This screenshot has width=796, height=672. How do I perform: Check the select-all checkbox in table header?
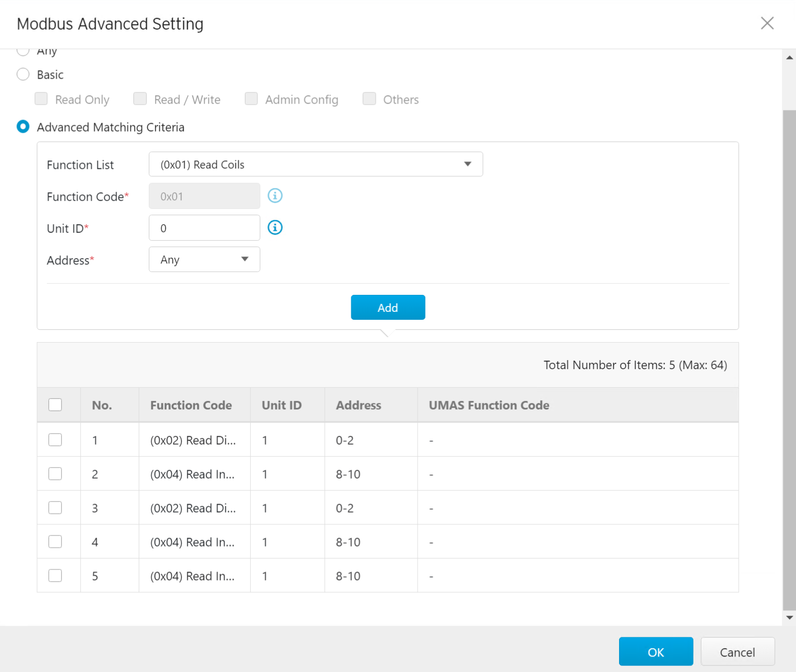55,405
